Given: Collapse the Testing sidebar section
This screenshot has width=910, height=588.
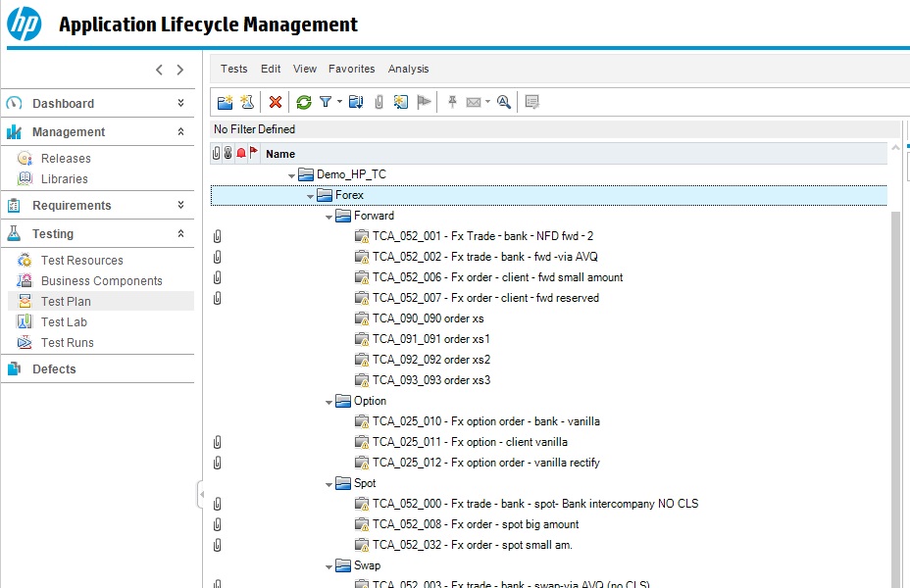Looking at the screenshot, I should 180,233.
